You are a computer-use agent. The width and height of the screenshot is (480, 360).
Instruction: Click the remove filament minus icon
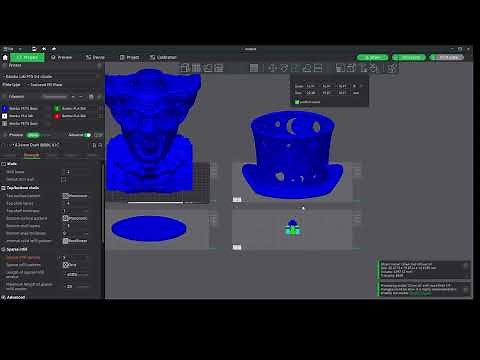pos(81,97)
